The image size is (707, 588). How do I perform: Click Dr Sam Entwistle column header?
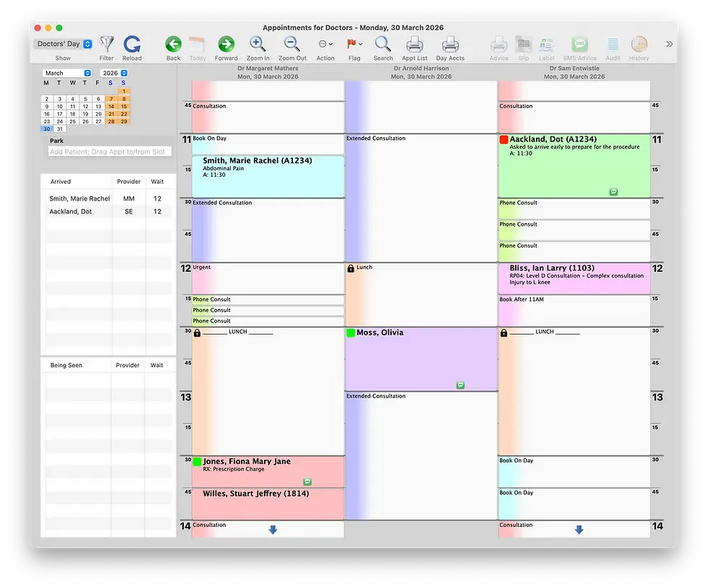574,73
